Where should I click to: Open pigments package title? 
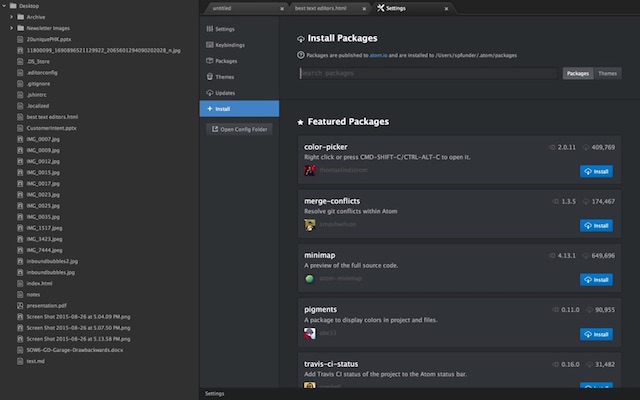click(320, 309)
